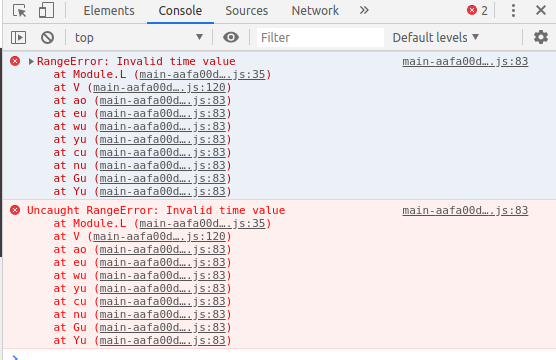This screenshot has width=556, height=360.
Task: Open 'ao' link in Uncaught error
Action: [162, 249]
